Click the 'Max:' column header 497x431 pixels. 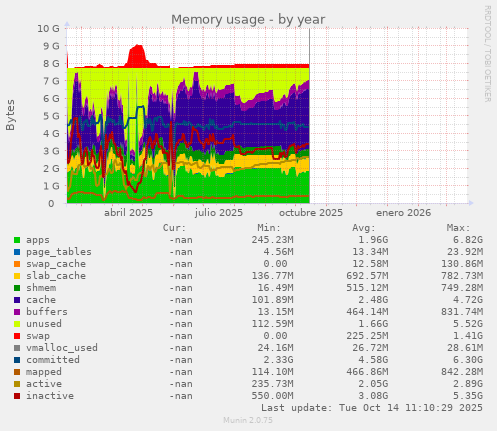458,228
